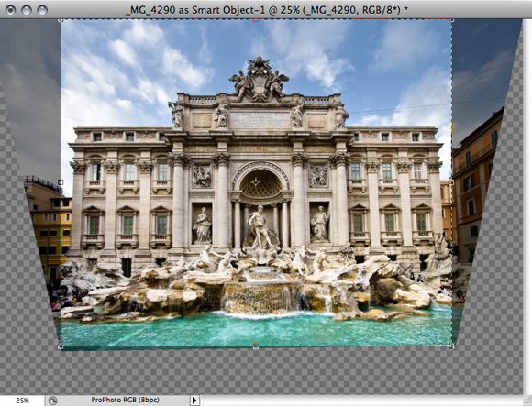The height and width of the screenshot is (406, 532).
Task: Minimize the document window
Action: [x=27, y=10]
